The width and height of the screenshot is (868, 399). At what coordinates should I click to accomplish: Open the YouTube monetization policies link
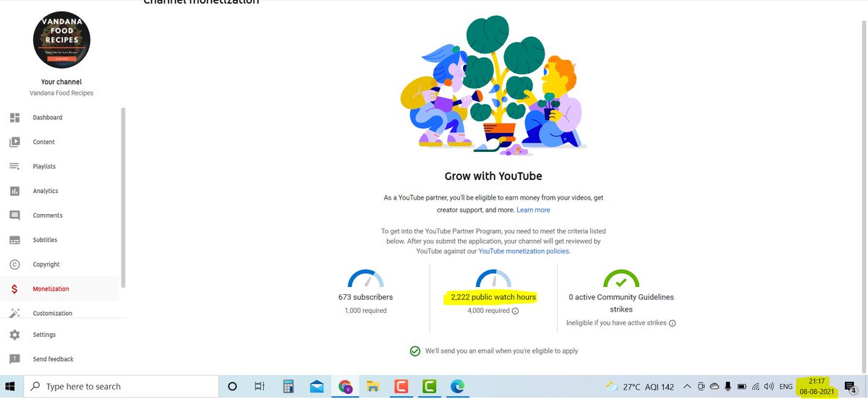[524, 251]
